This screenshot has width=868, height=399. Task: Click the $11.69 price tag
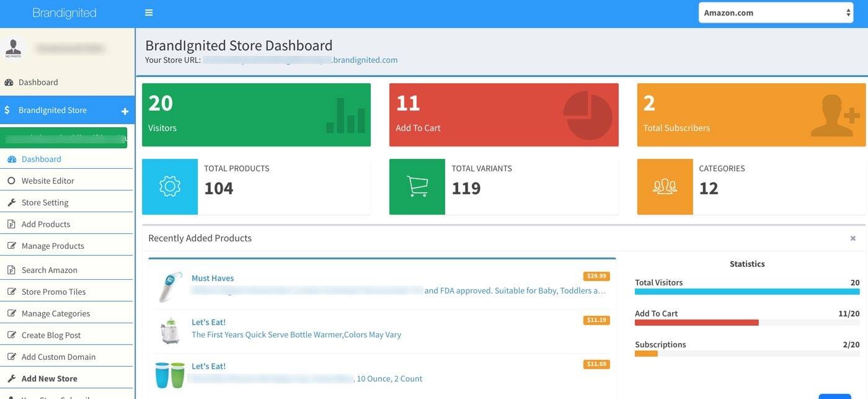pos(596,364)
